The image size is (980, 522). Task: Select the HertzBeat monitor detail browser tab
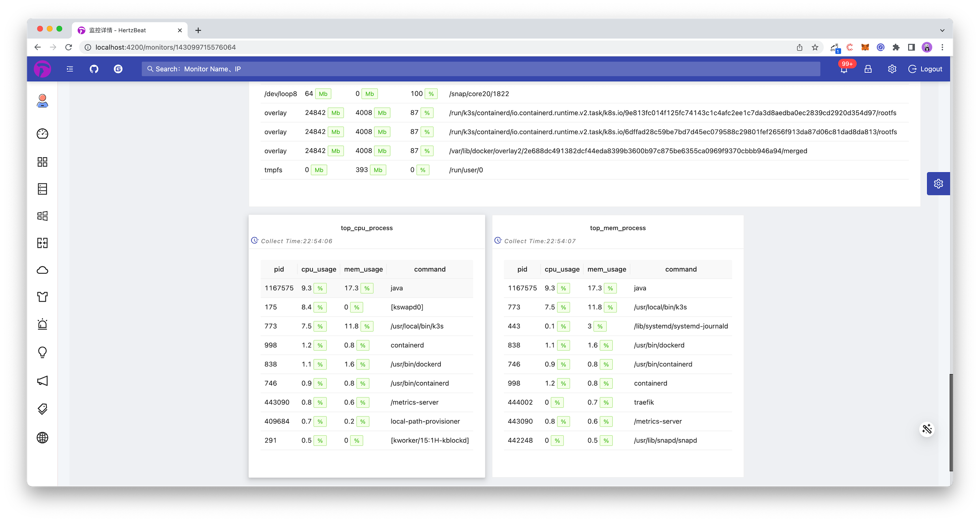126,30
